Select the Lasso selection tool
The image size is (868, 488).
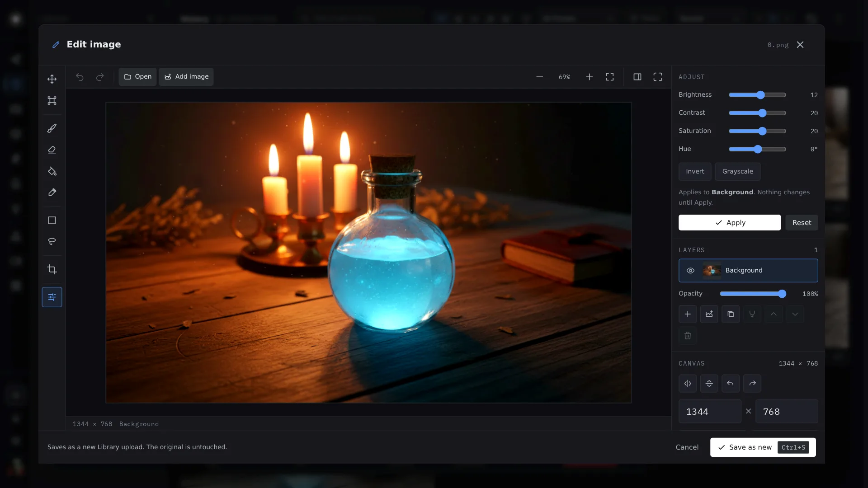(52, 241)
